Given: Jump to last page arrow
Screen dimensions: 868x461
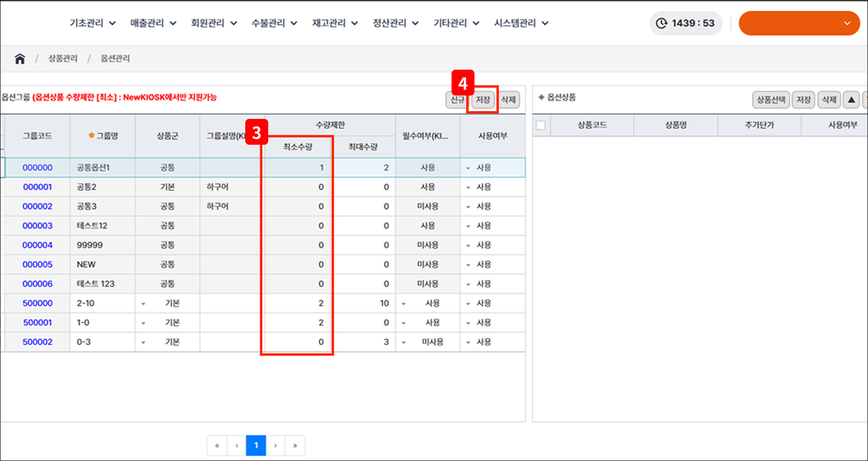Looking at the screenshot, I should (295, 445).
